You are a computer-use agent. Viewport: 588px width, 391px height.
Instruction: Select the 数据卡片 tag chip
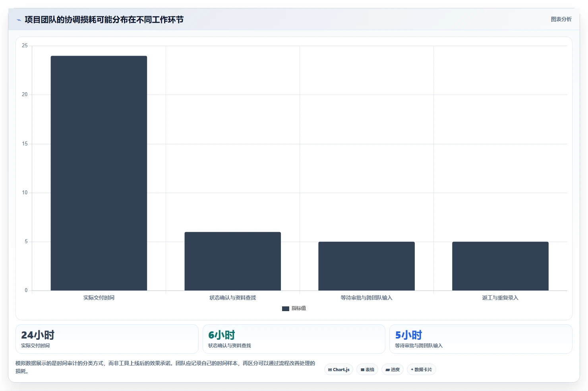(x=421, y=370)
